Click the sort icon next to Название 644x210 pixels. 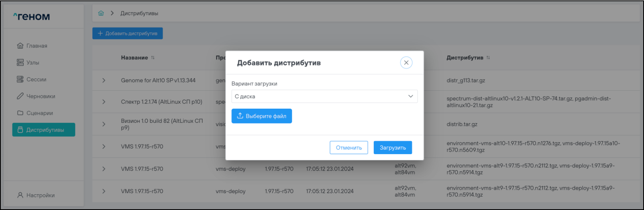[153, 58]
